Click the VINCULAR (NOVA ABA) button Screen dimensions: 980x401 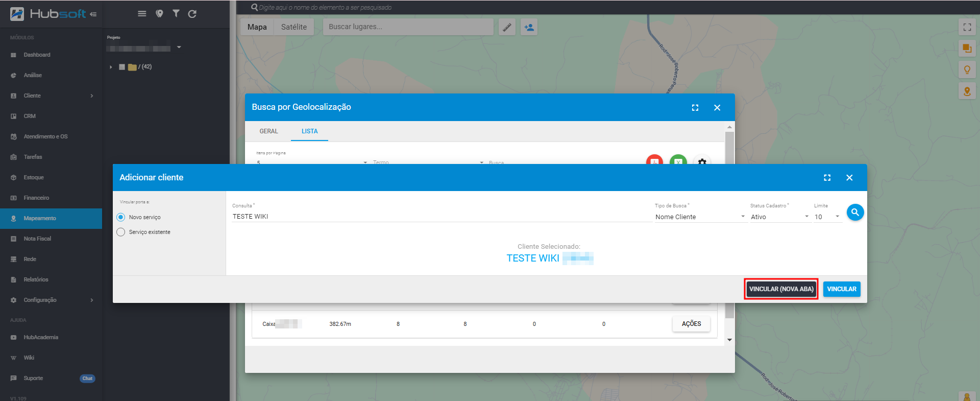(781, 289)
